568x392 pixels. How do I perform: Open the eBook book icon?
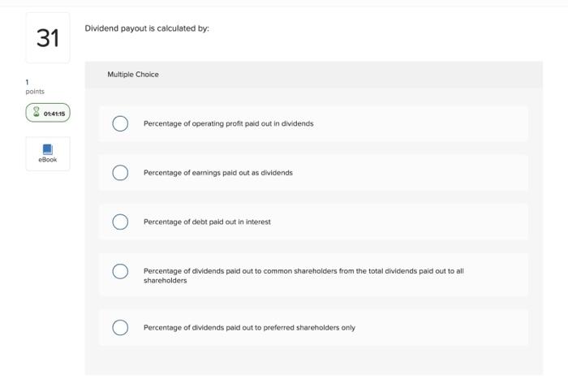click(47, 149)
